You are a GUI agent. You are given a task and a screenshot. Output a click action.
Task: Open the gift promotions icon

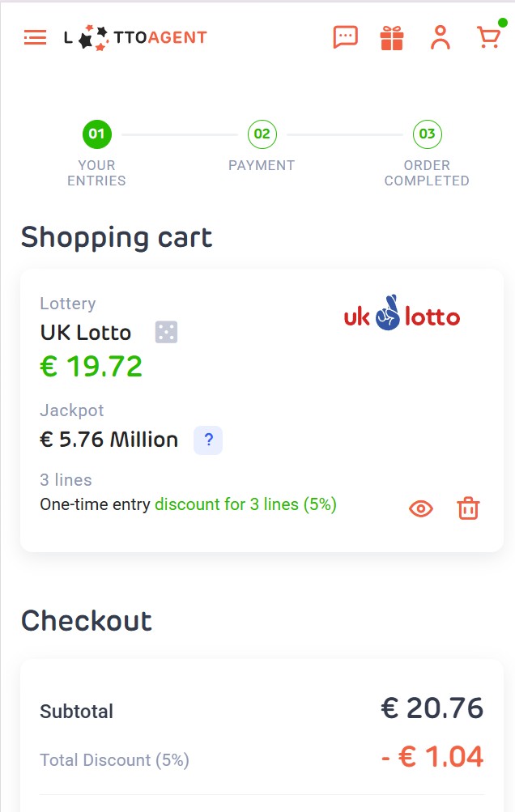coord(392,37)
